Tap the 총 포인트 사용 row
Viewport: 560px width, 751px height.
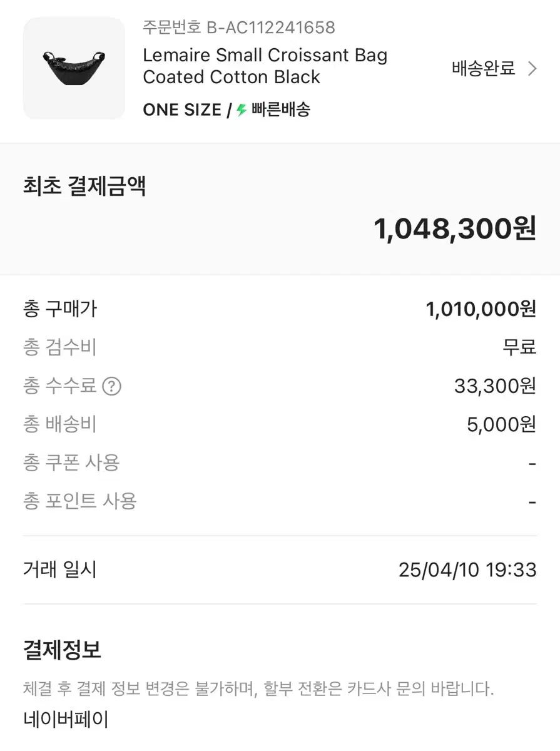click(280, 501)
